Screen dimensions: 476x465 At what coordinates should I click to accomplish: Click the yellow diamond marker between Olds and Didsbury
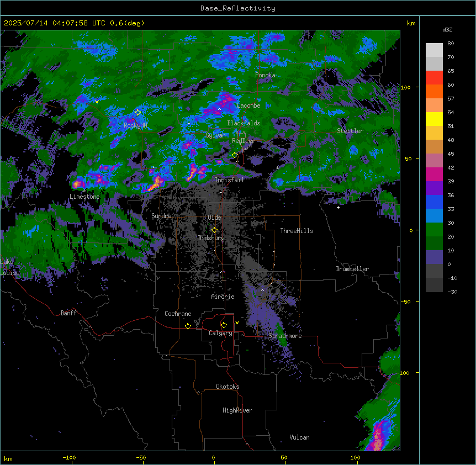pos(215,230)
